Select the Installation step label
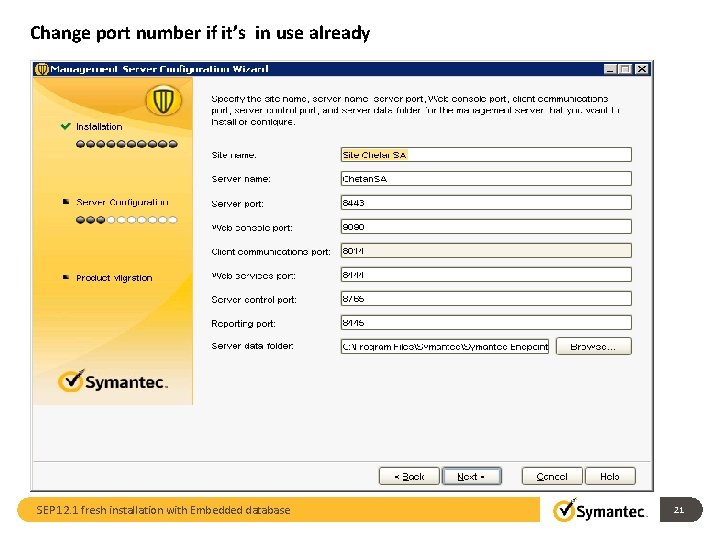The height and width of the screenshot is (540, 720). [x=99, y=127]
